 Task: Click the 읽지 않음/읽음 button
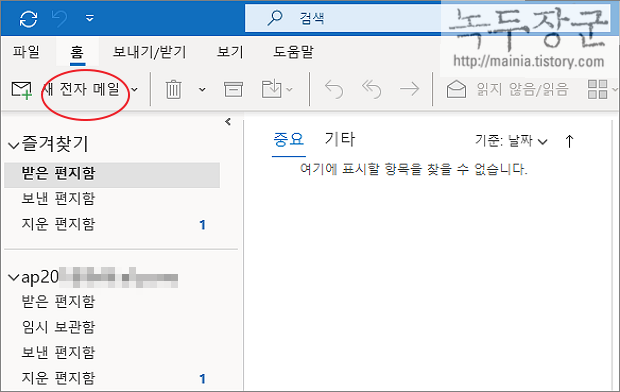coord(522,90)
